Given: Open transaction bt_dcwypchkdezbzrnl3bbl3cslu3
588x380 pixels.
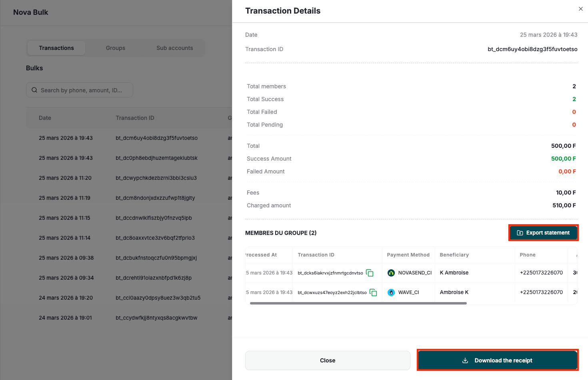Looking at the screenshot, I should pos(156,178).
